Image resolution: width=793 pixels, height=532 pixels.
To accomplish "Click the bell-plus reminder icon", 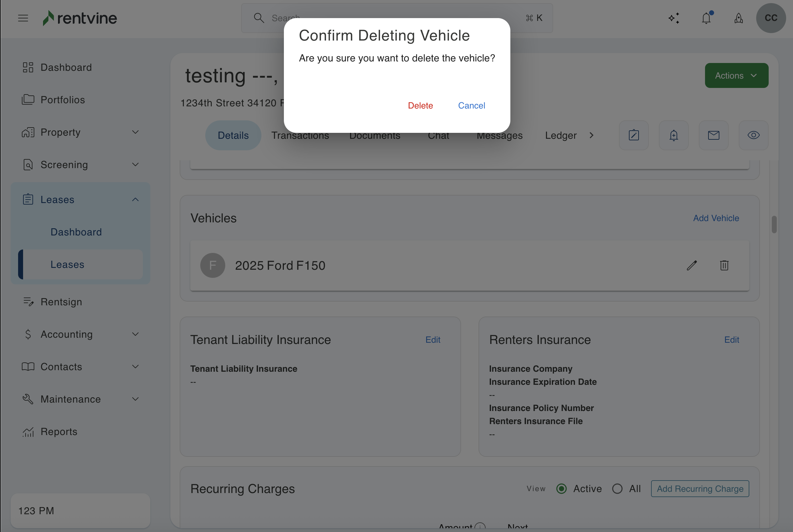I will [x=674, y=135].
